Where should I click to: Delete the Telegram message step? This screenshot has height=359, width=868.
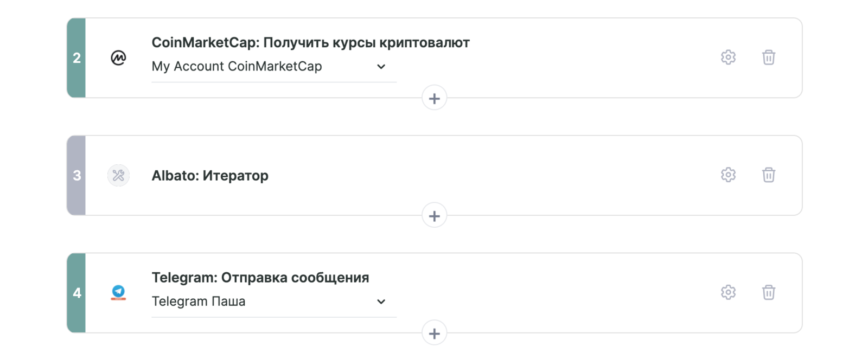(768, 292)
